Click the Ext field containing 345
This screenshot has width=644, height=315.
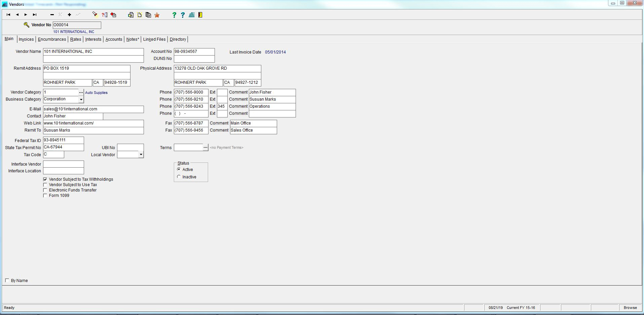coord(222,106)
